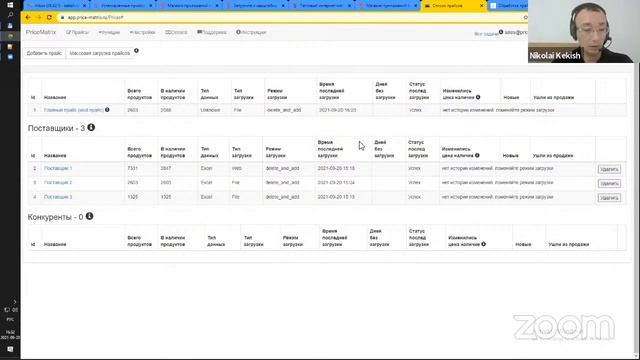Click delete_and_add mode in Поставщик 2 row
Image resolution: width=640 pixels, height=360 pixels.
click(282, 182)
